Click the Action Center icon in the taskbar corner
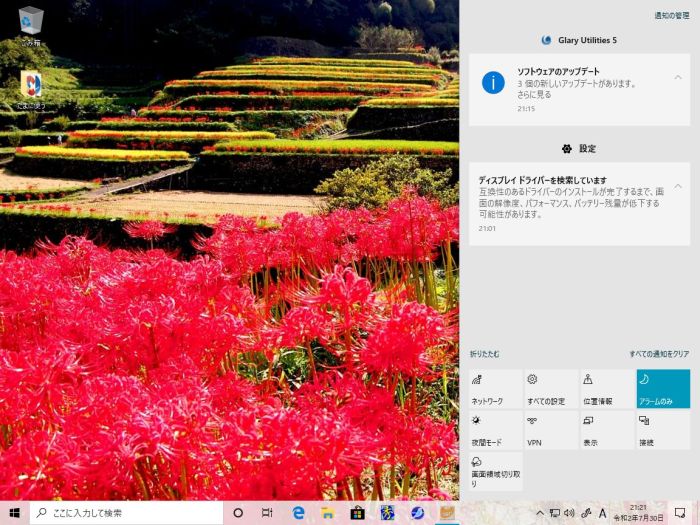The width and height of the screenshot is (700, 525). pos(680,512)
